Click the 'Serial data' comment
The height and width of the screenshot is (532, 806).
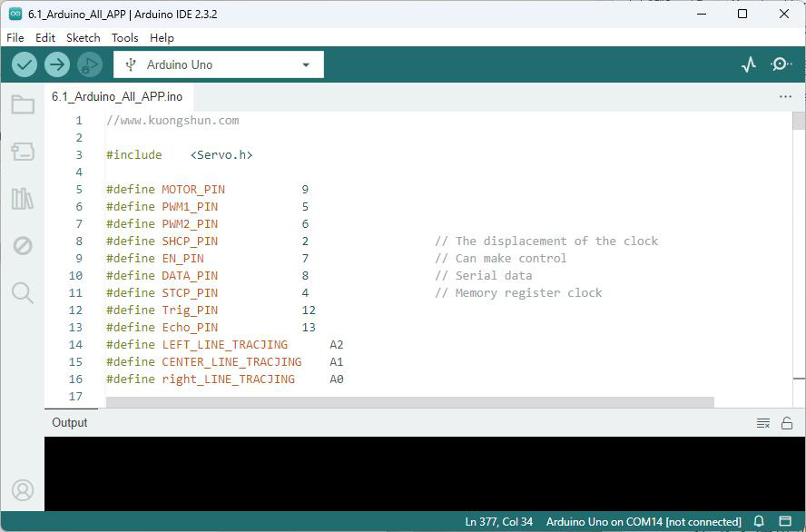coord(483,275)
